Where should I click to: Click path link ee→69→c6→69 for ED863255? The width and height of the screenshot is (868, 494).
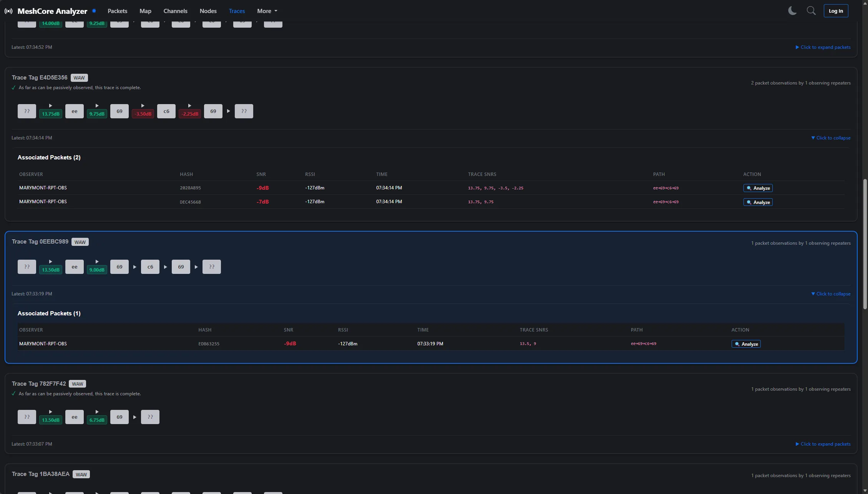pyautogui.click(x=644, y=344)
